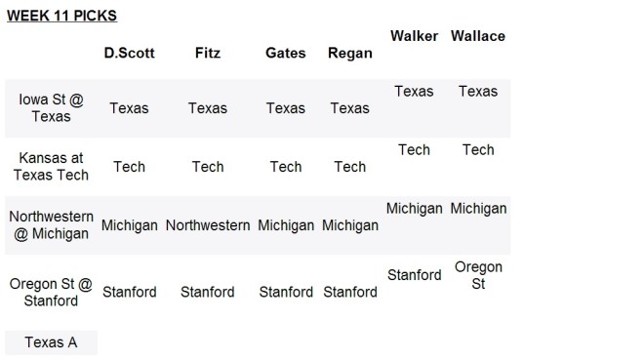
Task: Click Gates's Tech pick cell
Action: 286,167
